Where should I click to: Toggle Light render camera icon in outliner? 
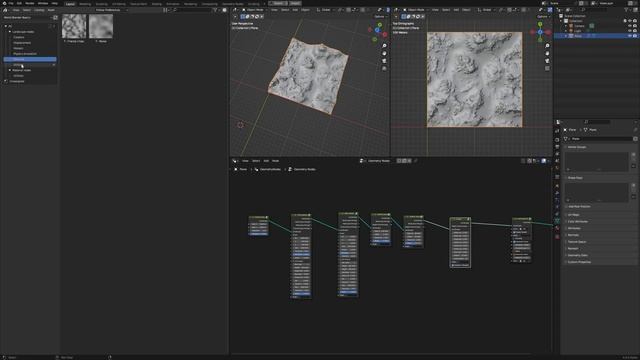[x=635, y=31]
